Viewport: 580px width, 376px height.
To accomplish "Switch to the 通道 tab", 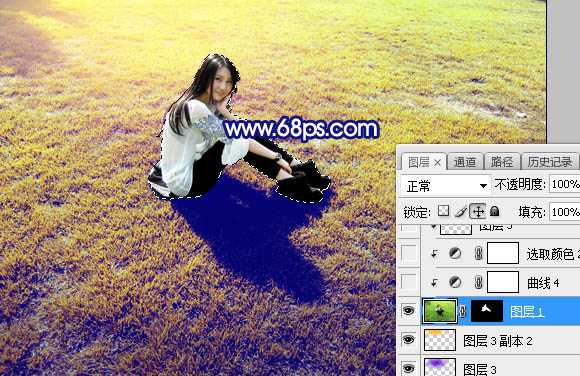I will 465,162.
